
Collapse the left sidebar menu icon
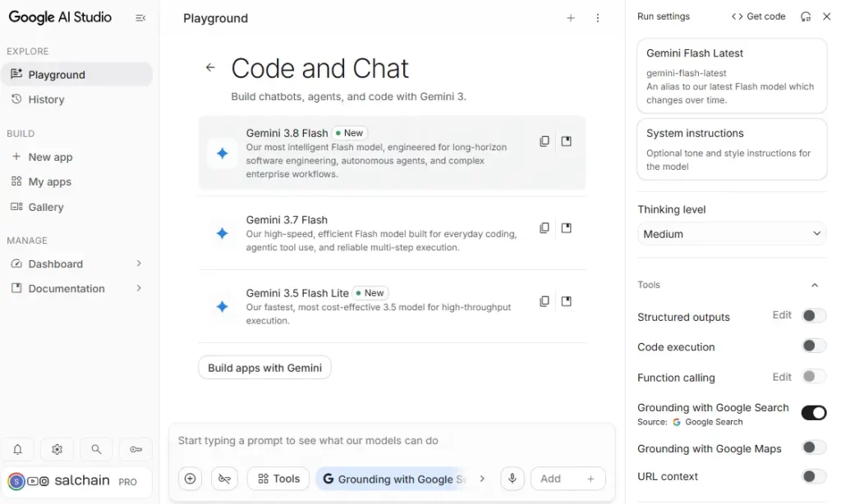click(140, 18)
